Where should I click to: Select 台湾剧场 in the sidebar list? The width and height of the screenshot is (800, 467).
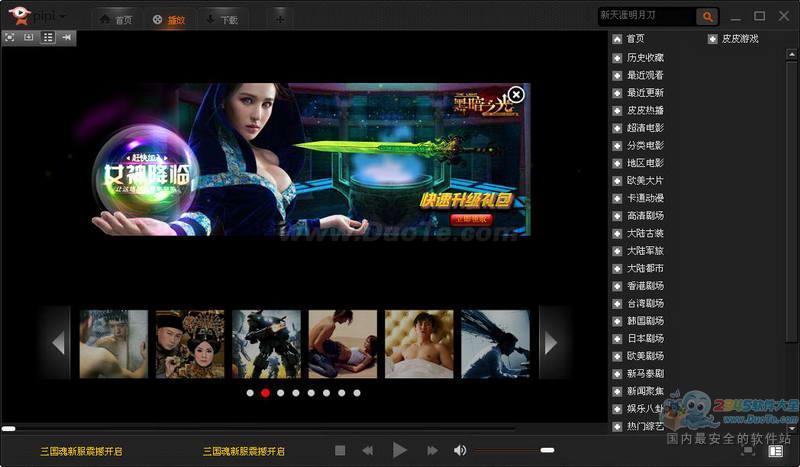645,303
